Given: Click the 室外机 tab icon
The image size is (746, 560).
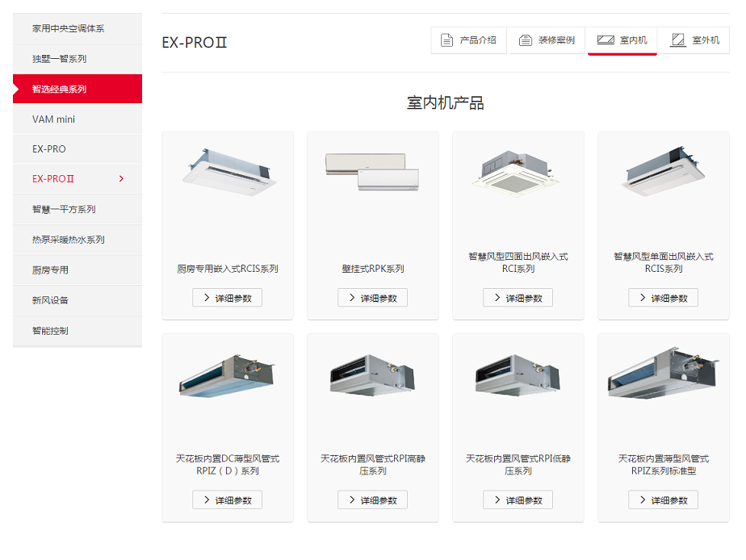Looking at the screenshot, I should point(677,40).
